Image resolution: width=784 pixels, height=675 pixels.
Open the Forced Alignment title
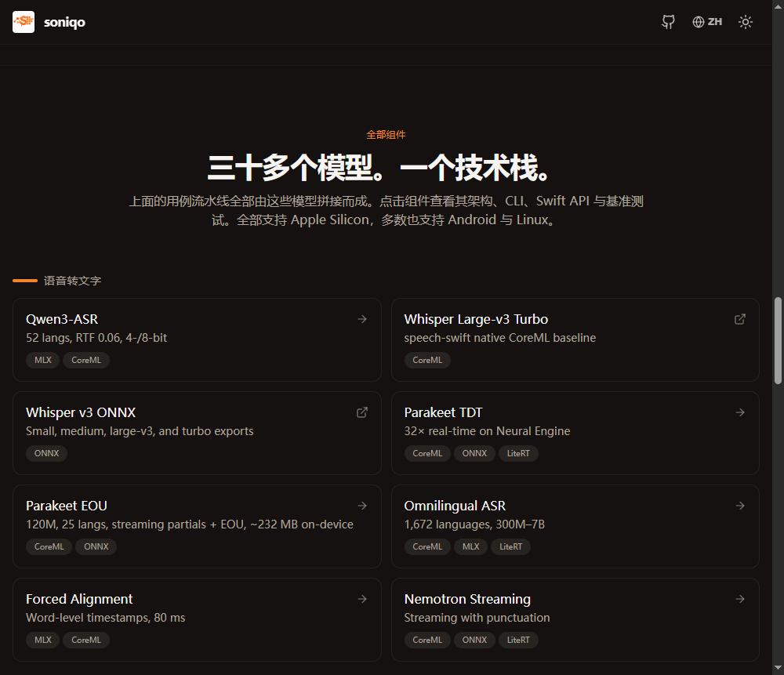coord(79,599)
